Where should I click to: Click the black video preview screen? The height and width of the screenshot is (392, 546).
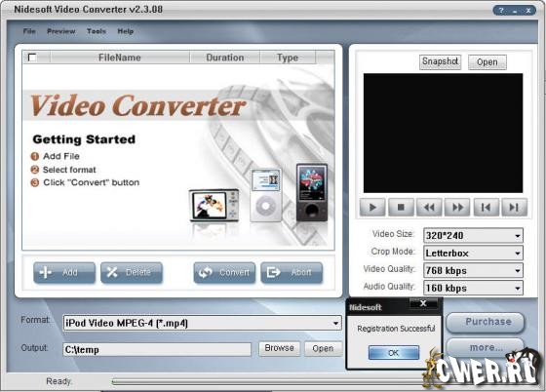point(443,133)
